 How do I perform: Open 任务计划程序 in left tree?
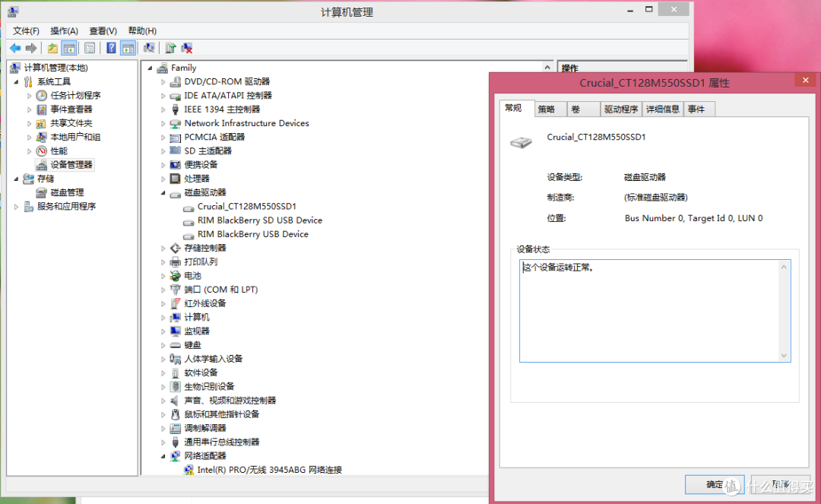pos(75,95)
